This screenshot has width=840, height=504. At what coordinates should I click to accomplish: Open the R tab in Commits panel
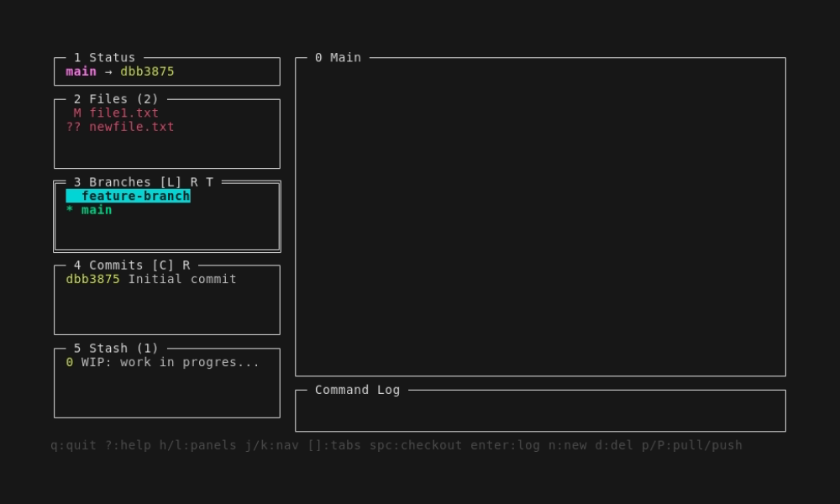pyautogui.click(x=186, y=265)
